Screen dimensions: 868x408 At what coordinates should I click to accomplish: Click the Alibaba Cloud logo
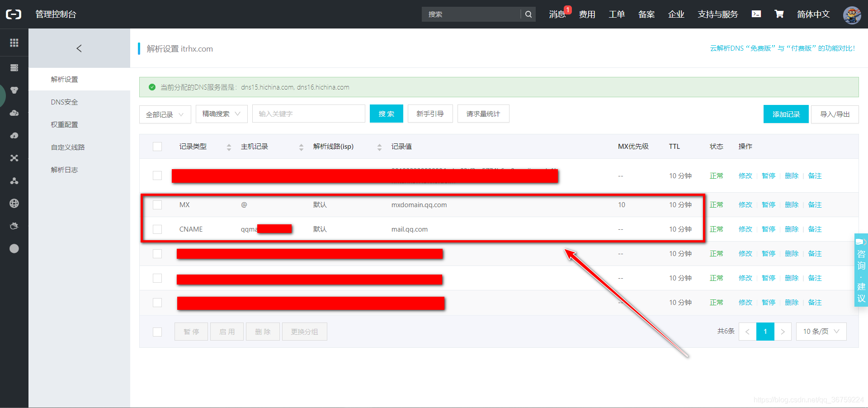(x=14, y=14)
